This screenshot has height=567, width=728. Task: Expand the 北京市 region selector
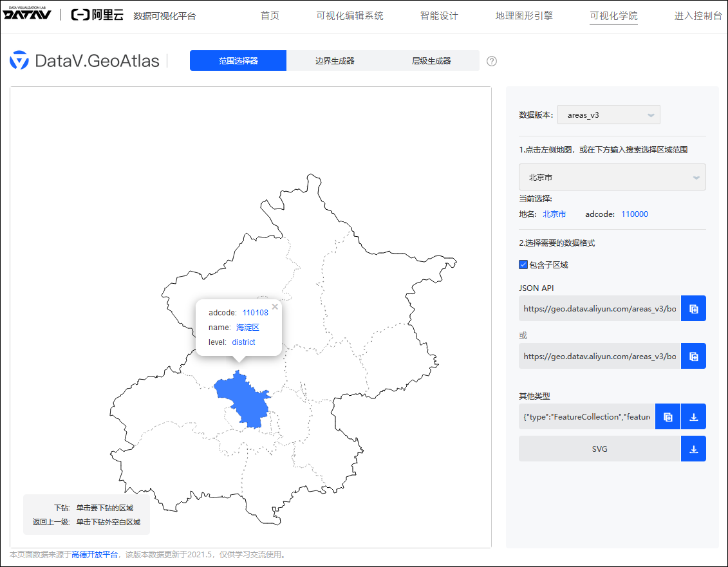[612, 177]
